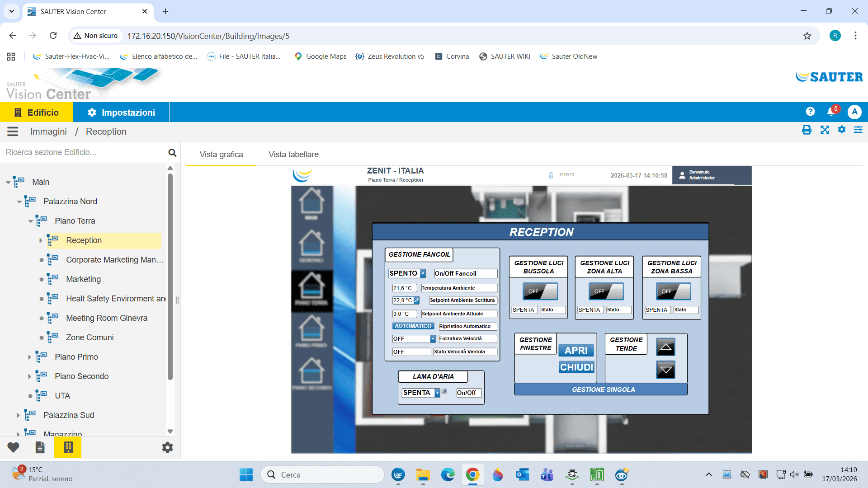This screenshot has width=868, height=488.
Task: Click the search magnifier icon in sidebar
Action: pyautogui.click(x=172, y=153)
